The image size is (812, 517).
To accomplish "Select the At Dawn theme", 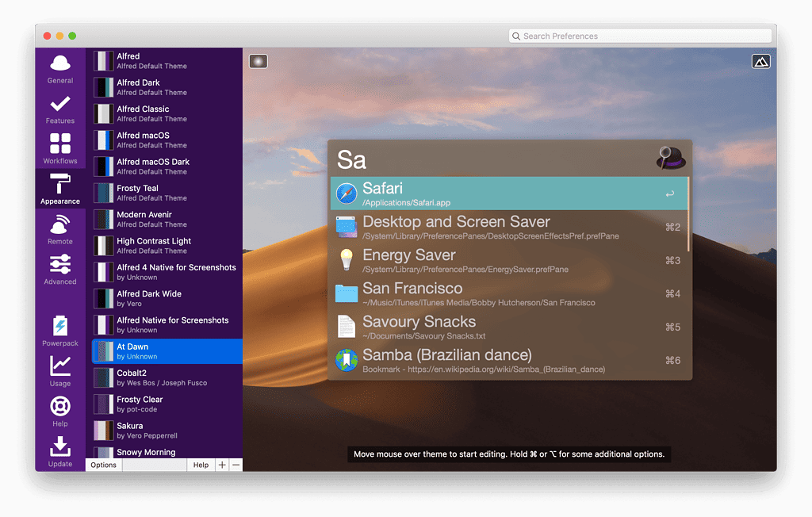I will click(167, 352).
